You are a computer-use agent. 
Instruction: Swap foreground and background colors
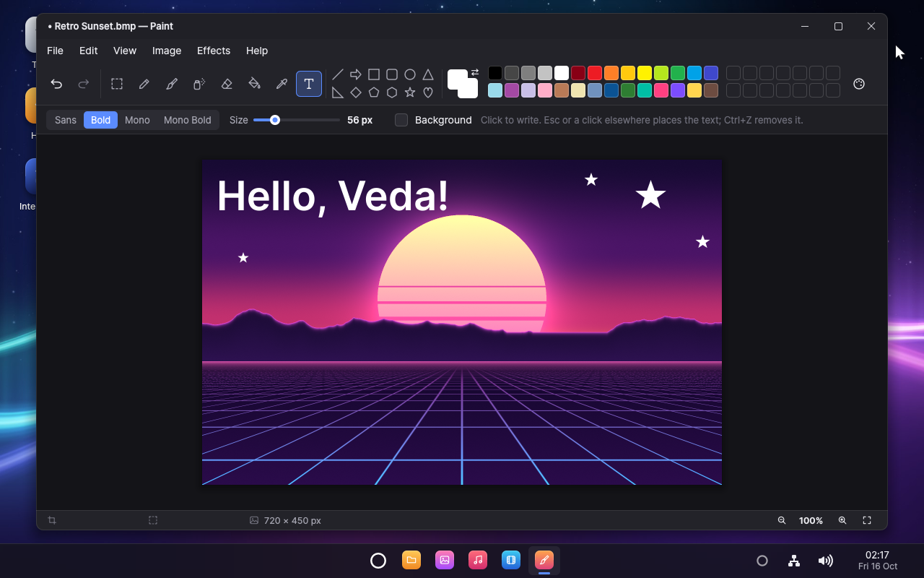coord(475,72)
